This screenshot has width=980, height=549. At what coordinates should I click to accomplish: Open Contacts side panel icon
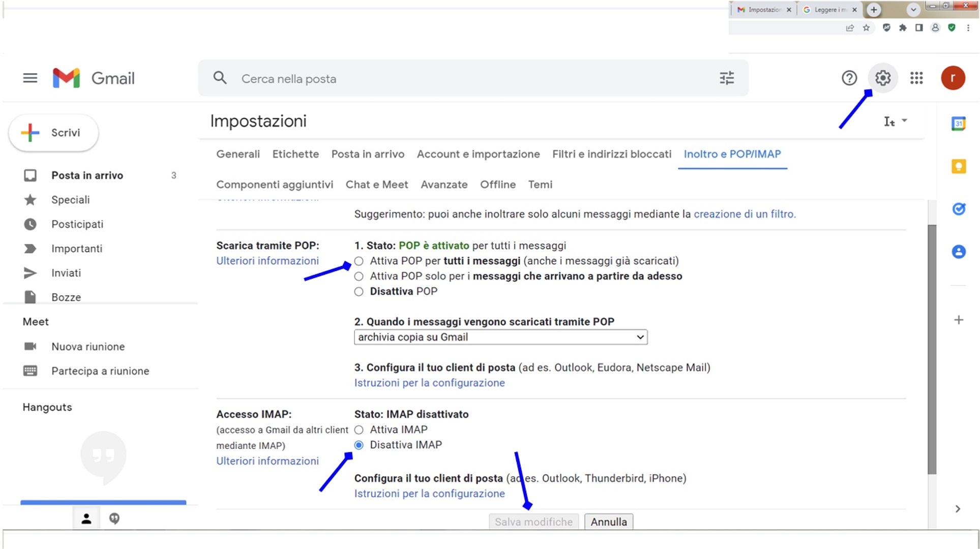[x=958, y=252]
